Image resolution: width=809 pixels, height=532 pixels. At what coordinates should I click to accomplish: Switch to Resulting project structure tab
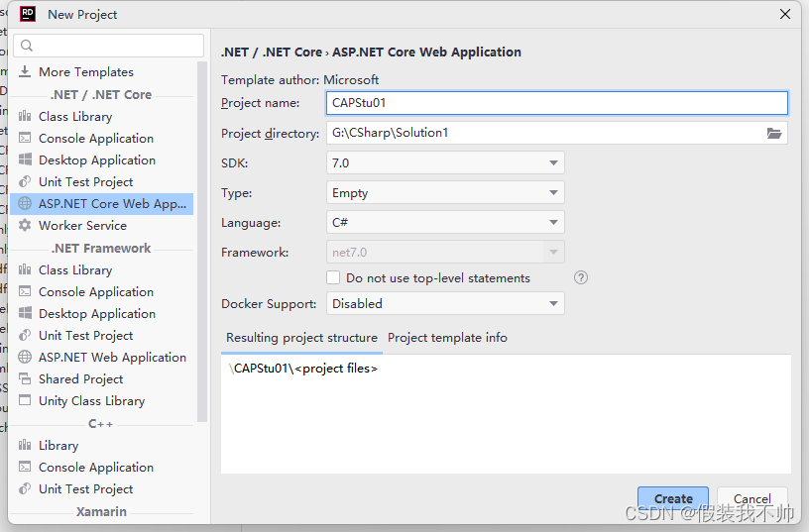coord(301,338)
